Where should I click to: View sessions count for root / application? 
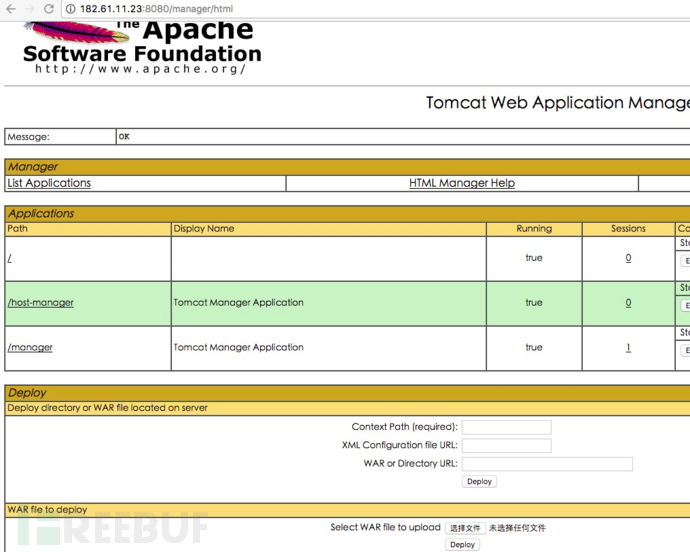pyautogui.click(x=628, y=258)
